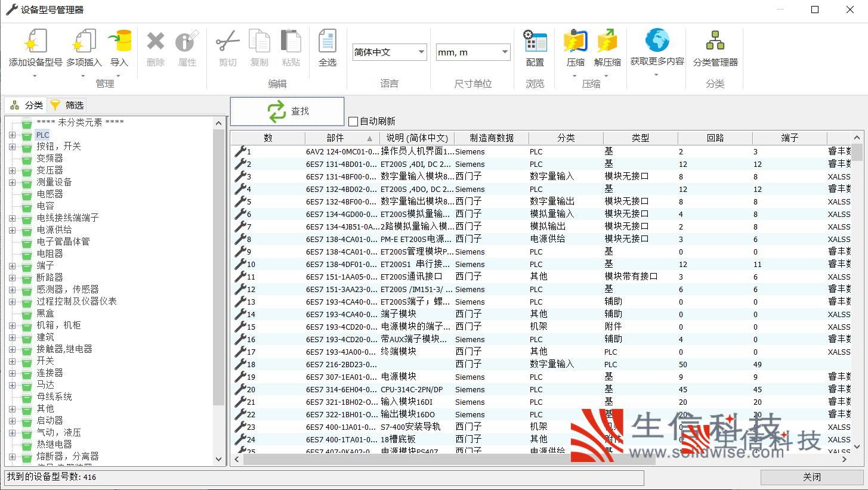Click the 关闭 button
868x490 pixels.
point(812,477)
